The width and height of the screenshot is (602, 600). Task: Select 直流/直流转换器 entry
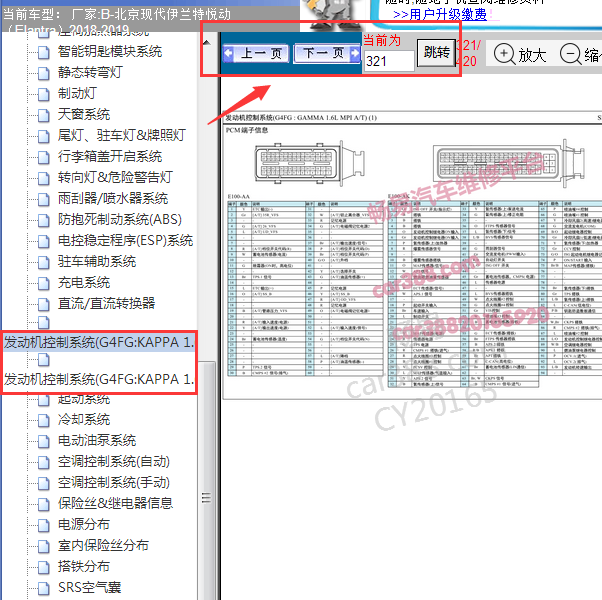coord(106,304)
